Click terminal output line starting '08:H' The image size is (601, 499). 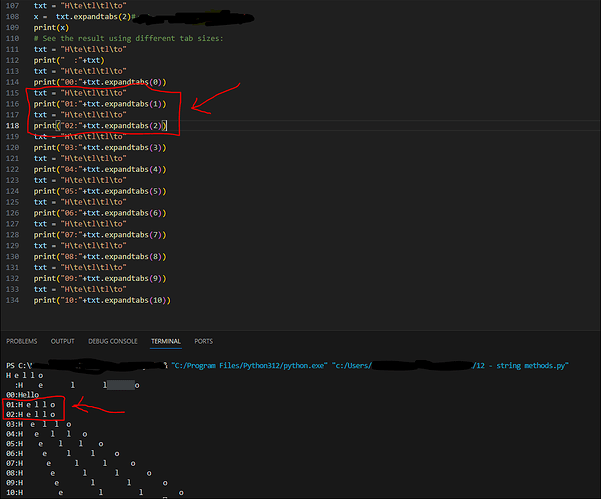coord(79,473)
